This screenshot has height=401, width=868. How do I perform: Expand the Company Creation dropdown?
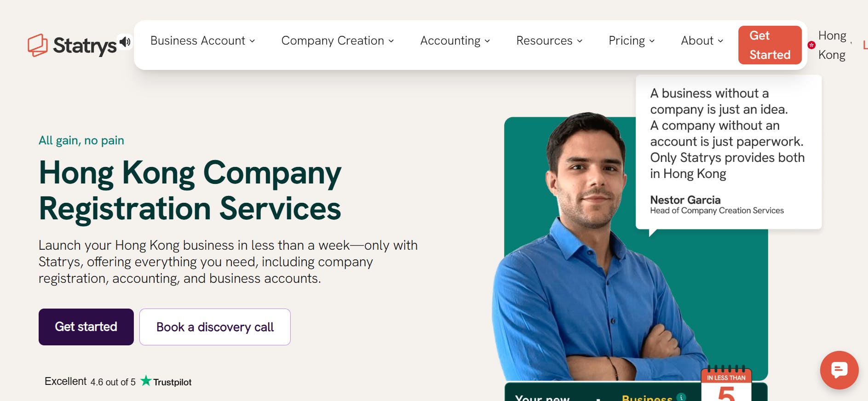click(x=337, y=41)
